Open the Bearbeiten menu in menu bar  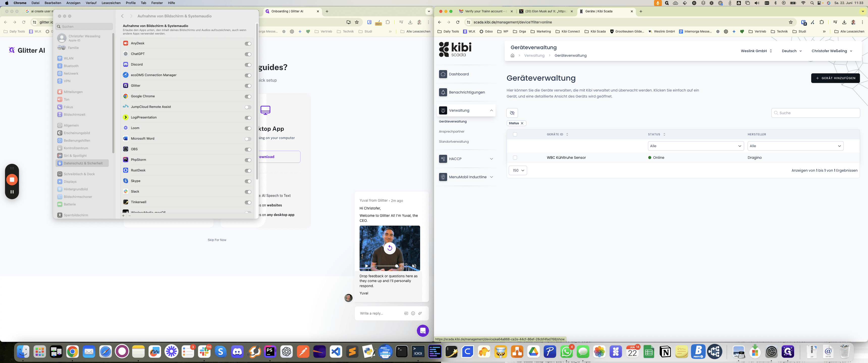point(53,3)
